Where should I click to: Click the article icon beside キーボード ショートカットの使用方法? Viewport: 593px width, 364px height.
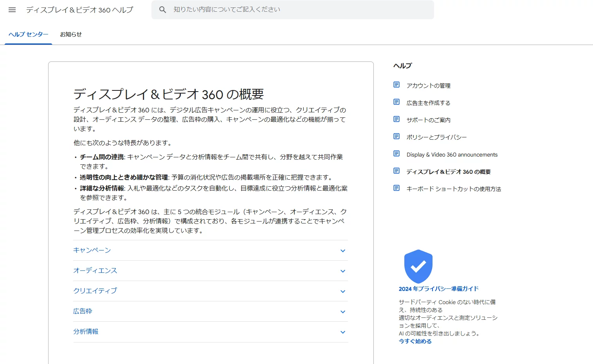[x=397, y=188]
